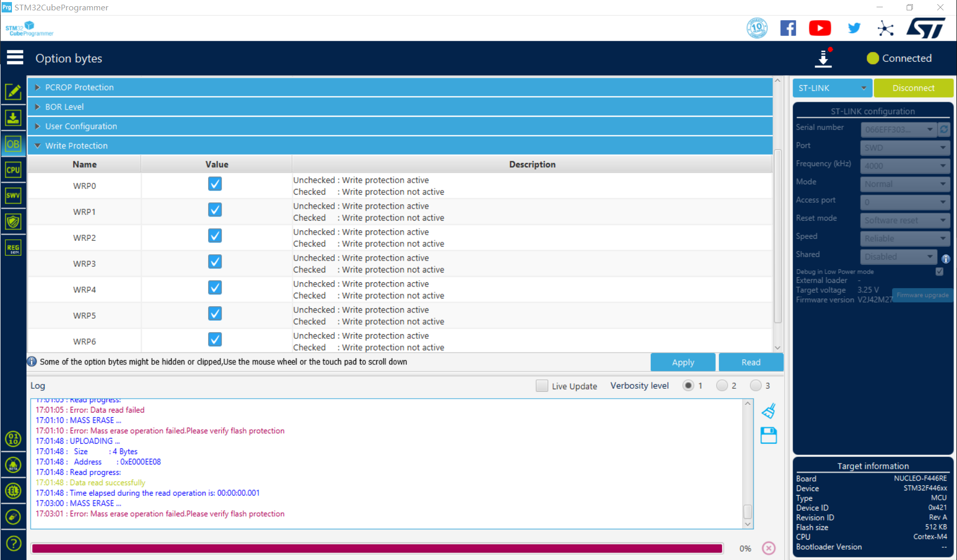
Task: Open the hamburger main menu
Action: tap(15, 58)
